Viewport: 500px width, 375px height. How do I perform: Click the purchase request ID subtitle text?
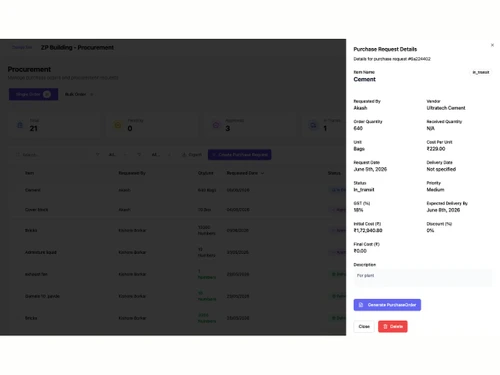coord(392,59)
